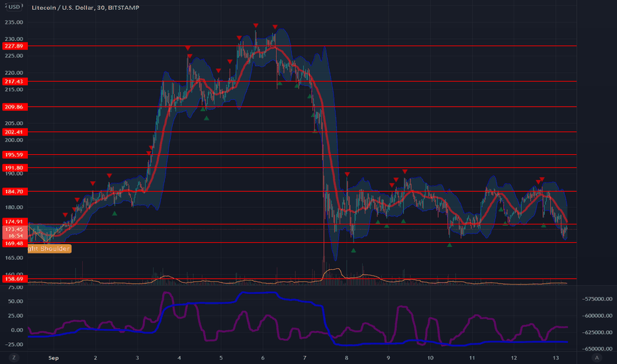
Task: Select the 158.69 horizontal line label
Action: point(14,279)
